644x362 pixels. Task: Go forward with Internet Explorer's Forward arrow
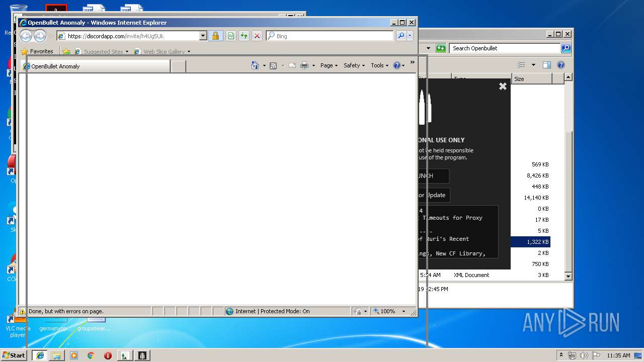40,36
